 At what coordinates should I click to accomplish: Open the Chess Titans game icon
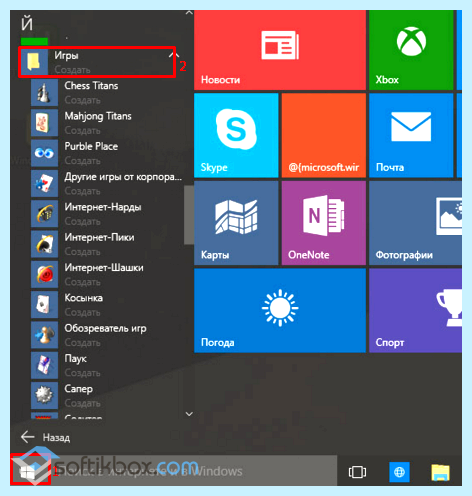pos(44,92)
